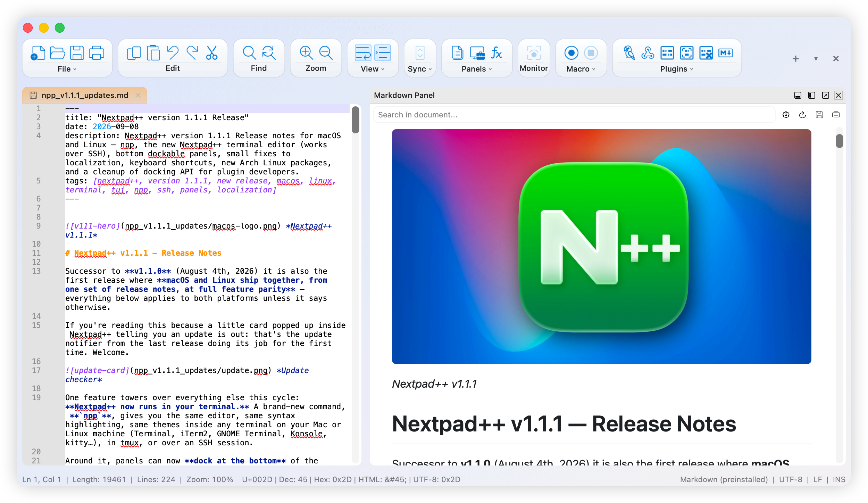Click the Paste clipboard icon
The width and height of the screenshot is (868, 503).
pos(153,53)
